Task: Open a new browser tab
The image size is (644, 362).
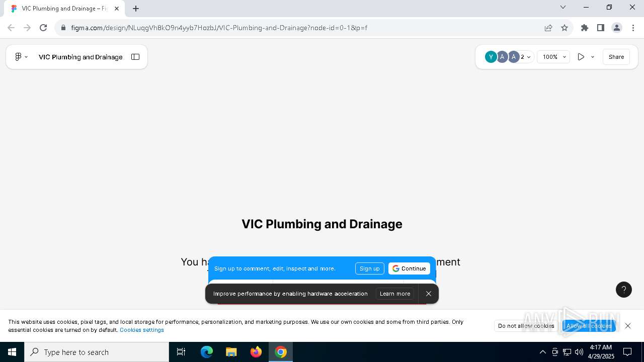Action: pyautogui.click(x=136, y=9)
